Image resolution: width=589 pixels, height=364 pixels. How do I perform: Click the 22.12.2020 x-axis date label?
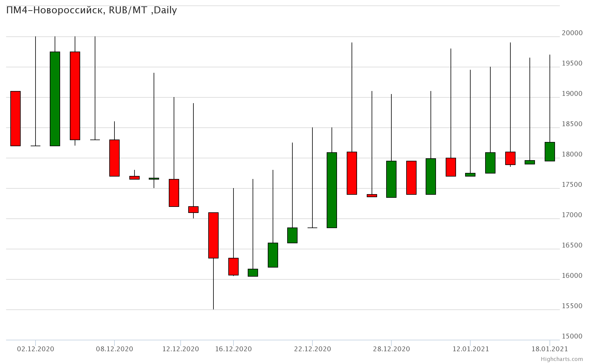pos(312,349)
